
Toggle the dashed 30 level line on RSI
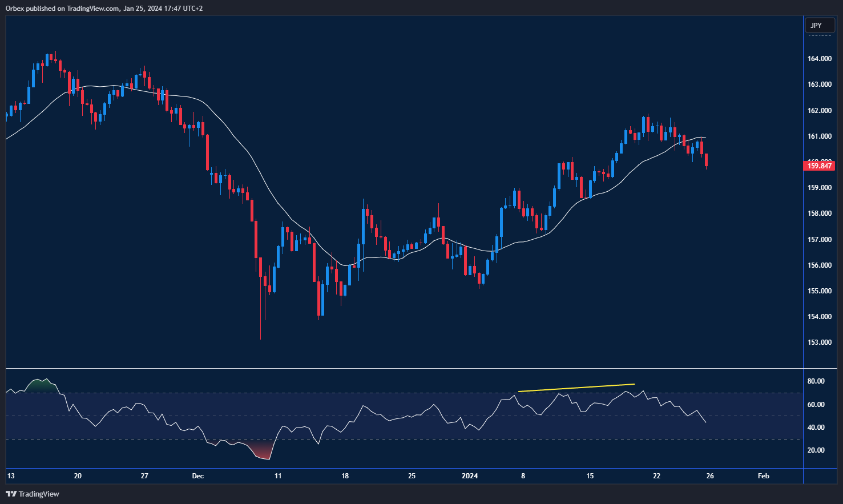[400, 438]
